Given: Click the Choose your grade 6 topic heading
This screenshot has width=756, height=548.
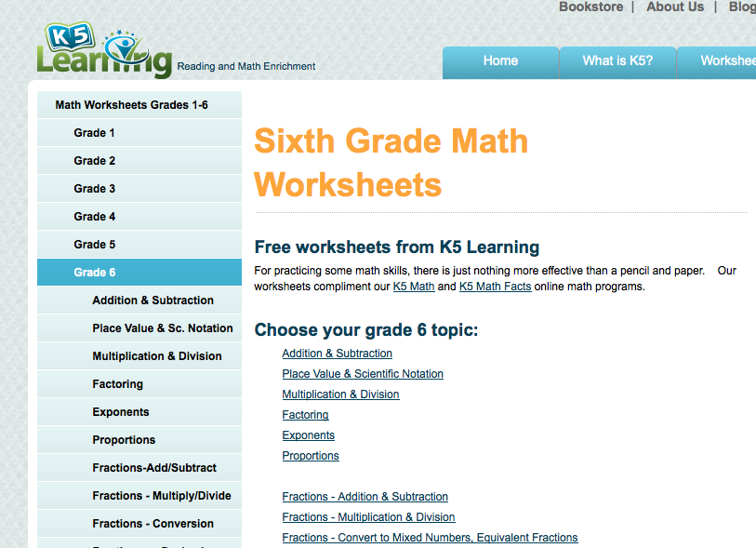Looking at the screenshot, I should click(366, 330).
